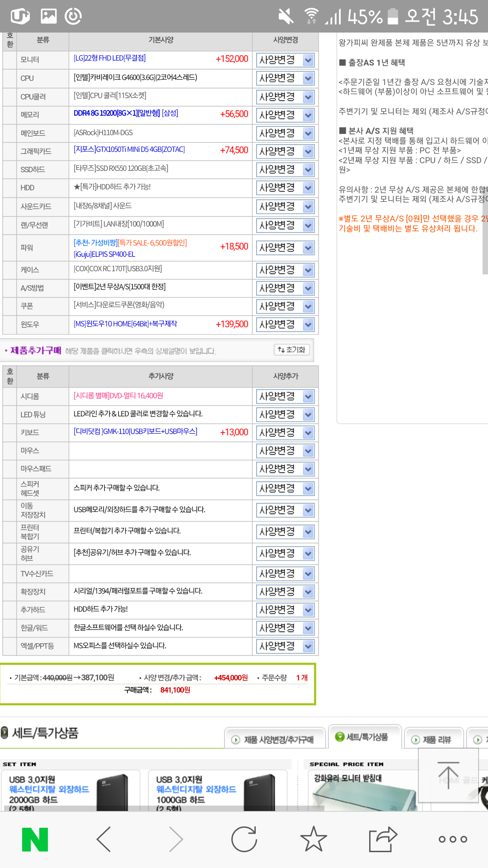Open the [MS]윈도우10 HOME link

[x=126, y=324]
